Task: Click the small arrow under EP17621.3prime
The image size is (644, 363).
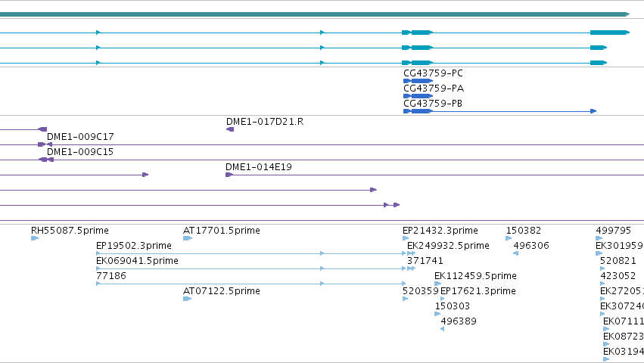Action: point(443,299)
